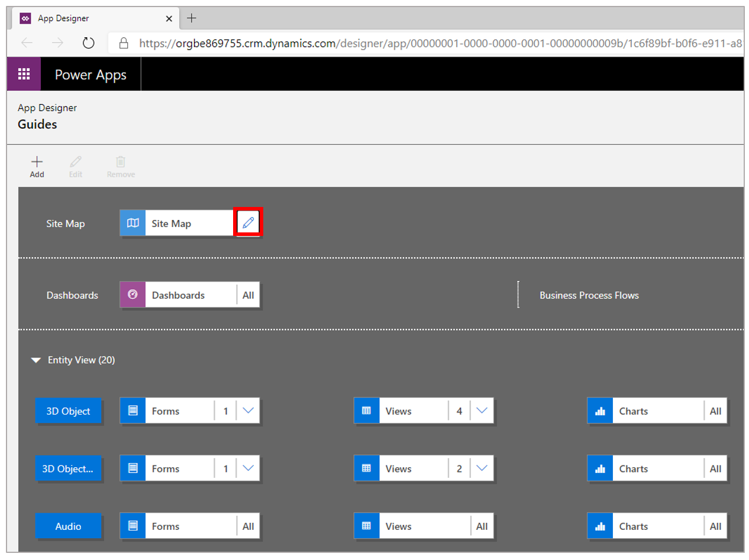Click All on Forms tile in Audio row
This screenshot has height=560, width=749.
click(248, 526)
